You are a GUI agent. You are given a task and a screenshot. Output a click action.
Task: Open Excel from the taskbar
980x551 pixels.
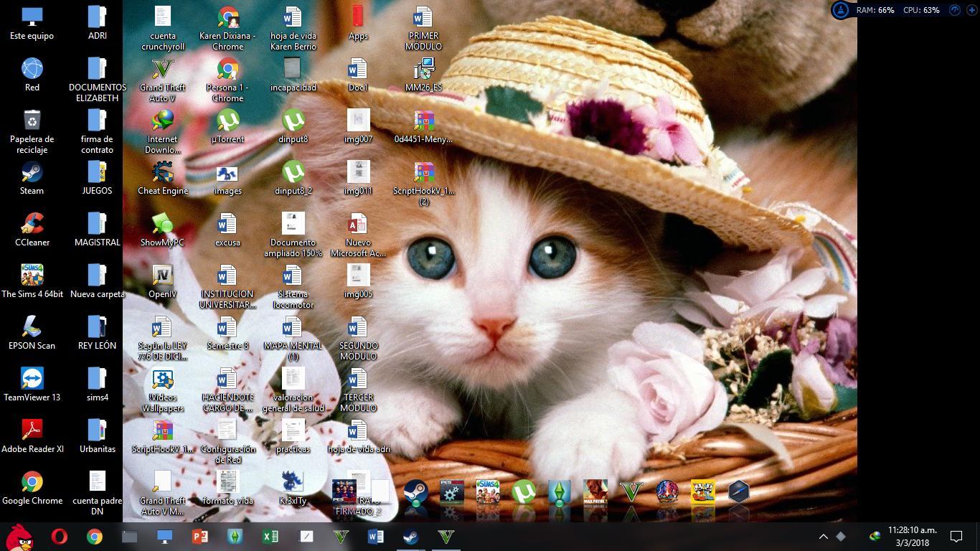pos(270,536)
